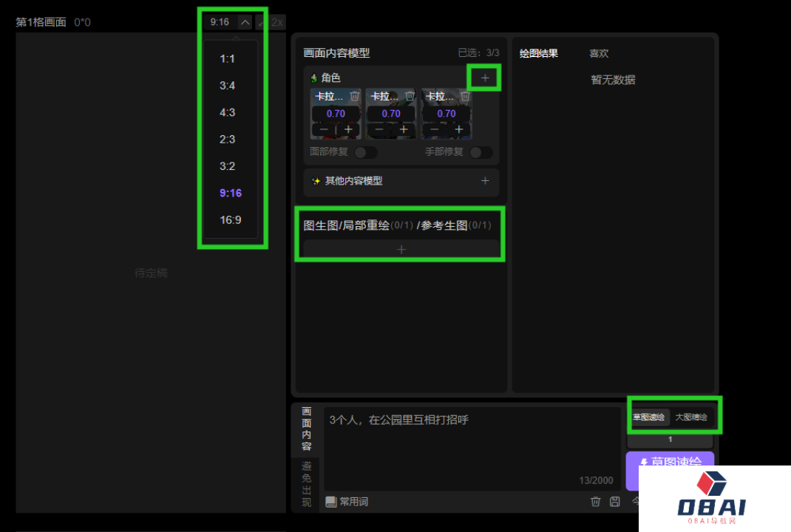This screenshot has height=532, width=791.
Task: Select 16:9 from the aspect ratio list
Action: (231, 219)
